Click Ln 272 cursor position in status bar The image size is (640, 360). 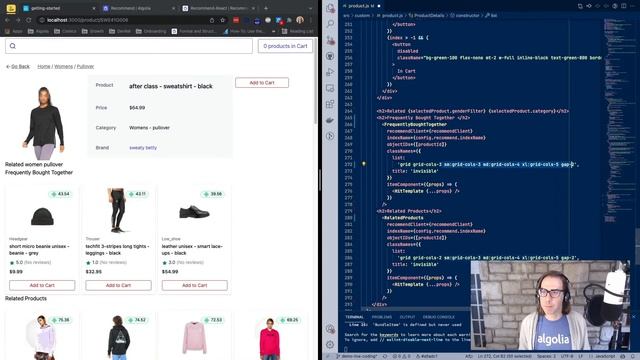504,356
